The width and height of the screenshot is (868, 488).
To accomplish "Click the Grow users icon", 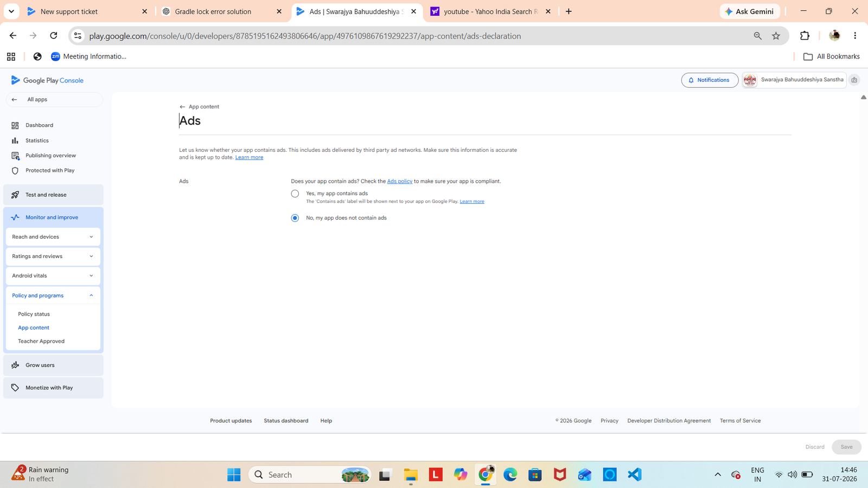I will [15, 365].
